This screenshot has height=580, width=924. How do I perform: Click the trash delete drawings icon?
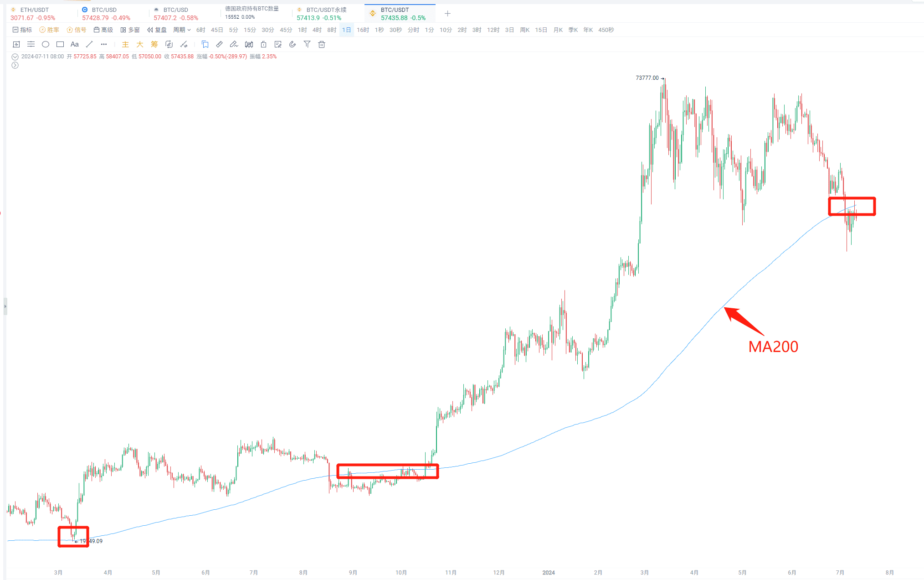point(322,44)
